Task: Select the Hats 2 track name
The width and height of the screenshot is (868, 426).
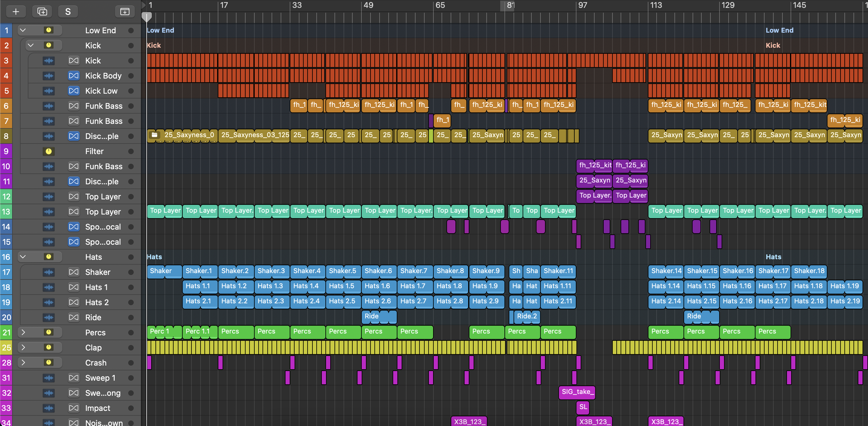Action: point(97,302)
